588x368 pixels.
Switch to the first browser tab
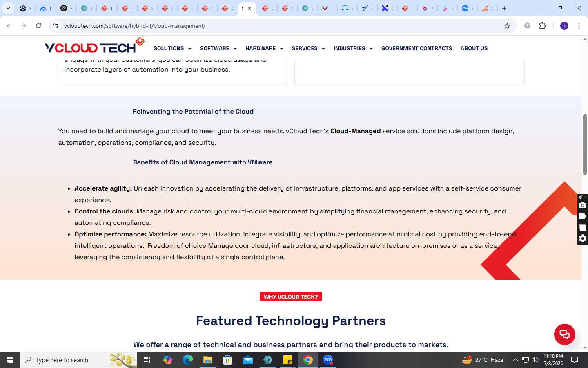24,8
